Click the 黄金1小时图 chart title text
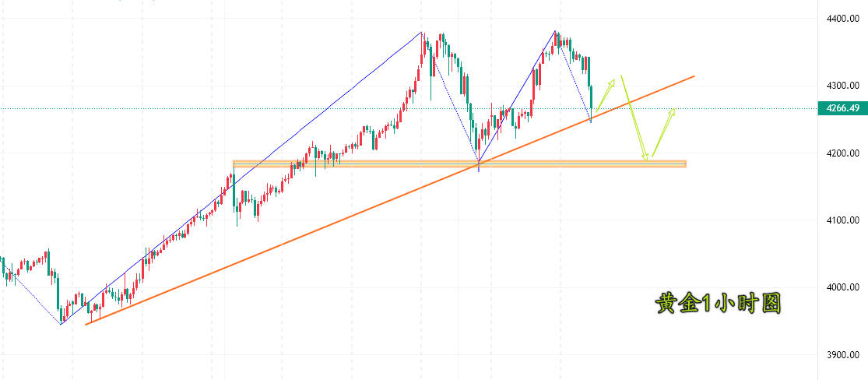Image resolution: width=868 pixels, height=380 pixels. coord(717,304)
